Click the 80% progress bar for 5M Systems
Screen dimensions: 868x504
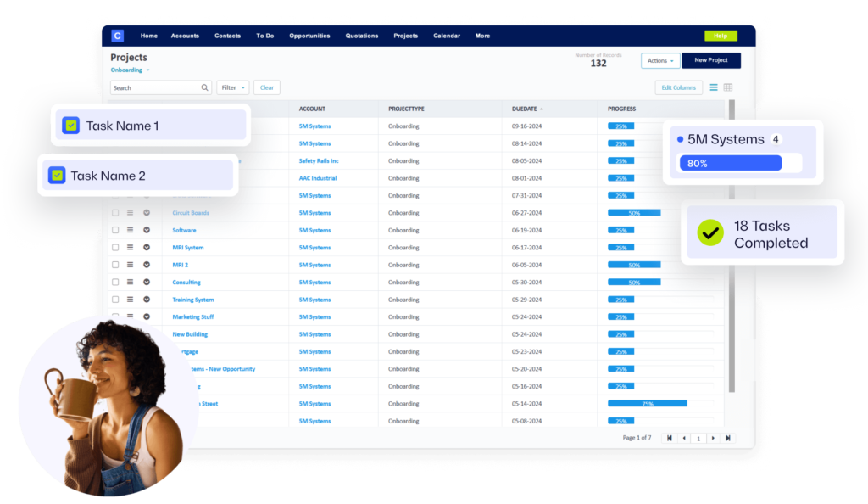coord(731,162)
